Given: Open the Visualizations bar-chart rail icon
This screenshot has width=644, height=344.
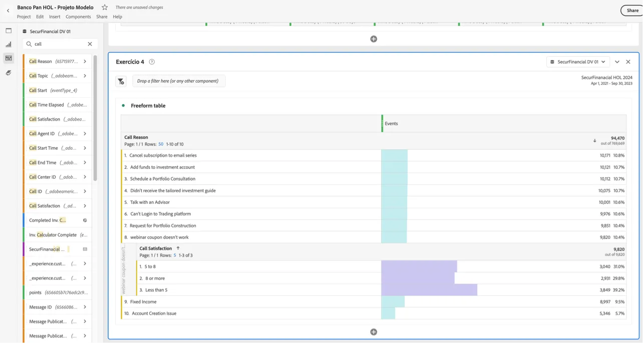Looking at the screenshot, I should pyautogui.click(x=9, y=45).
